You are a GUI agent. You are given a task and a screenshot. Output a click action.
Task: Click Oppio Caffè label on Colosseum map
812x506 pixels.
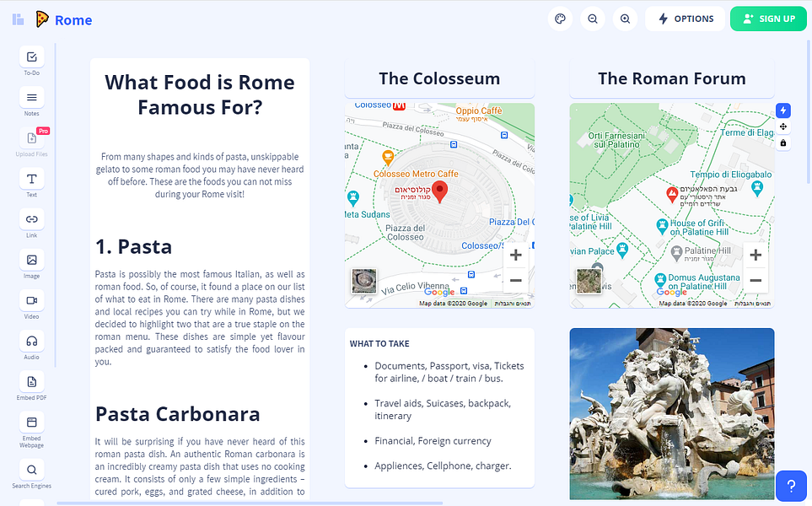478,110
